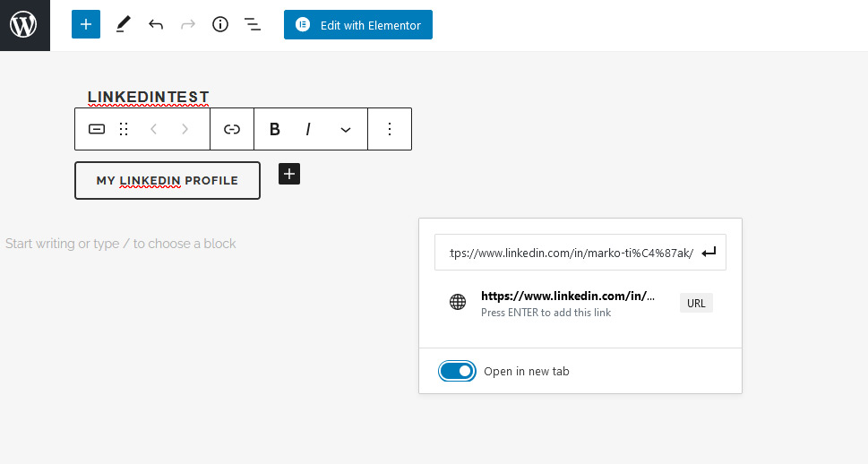Open the block inserter plus button
This screenshot has height=464, width=868.
[x=86, y=24]
